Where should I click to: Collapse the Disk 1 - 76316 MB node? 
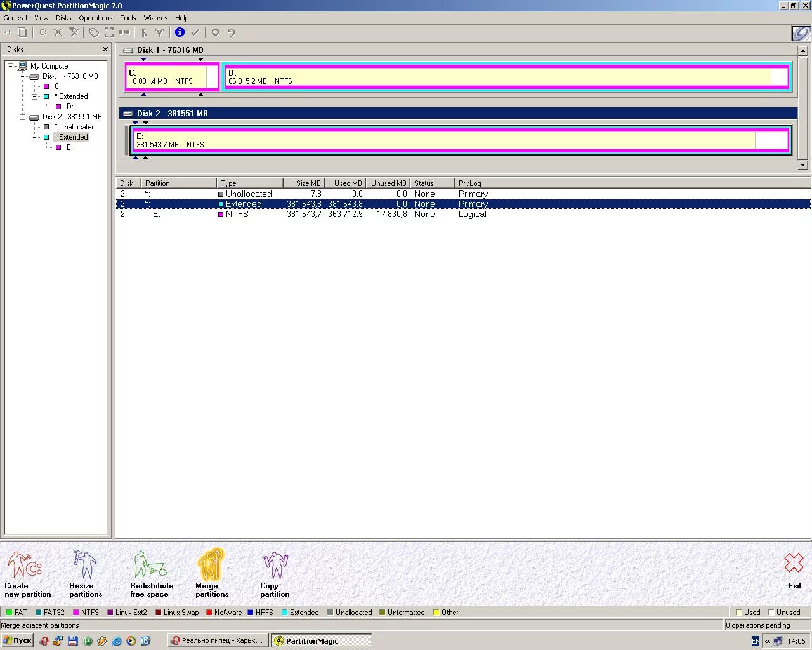[22, 76]
